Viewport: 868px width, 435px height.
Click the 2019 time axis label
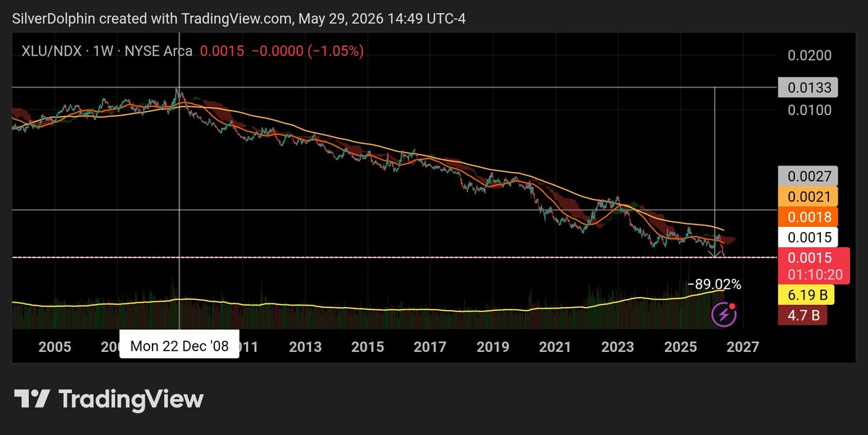[x=493, y=346]
